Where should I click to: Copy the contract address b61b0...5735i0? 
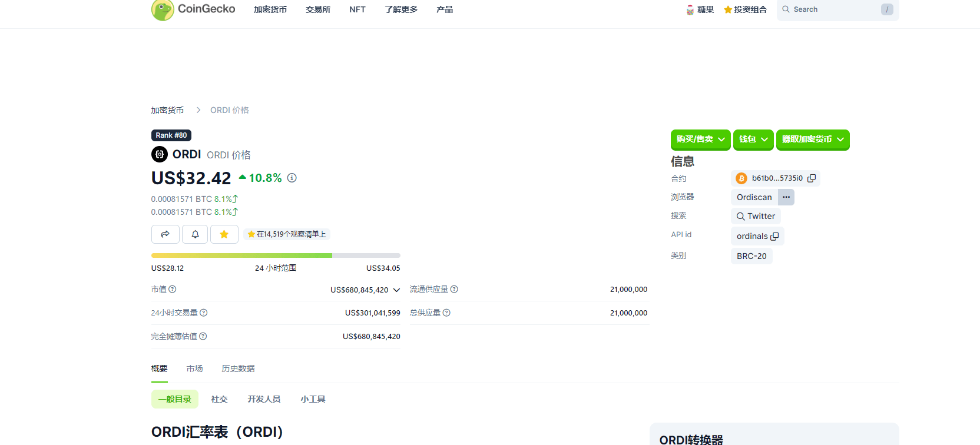coord(812,178)
